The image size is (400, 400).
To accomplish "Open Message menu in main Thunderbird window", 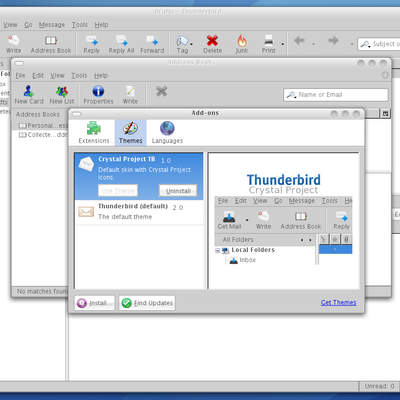I will coord(52,25).
